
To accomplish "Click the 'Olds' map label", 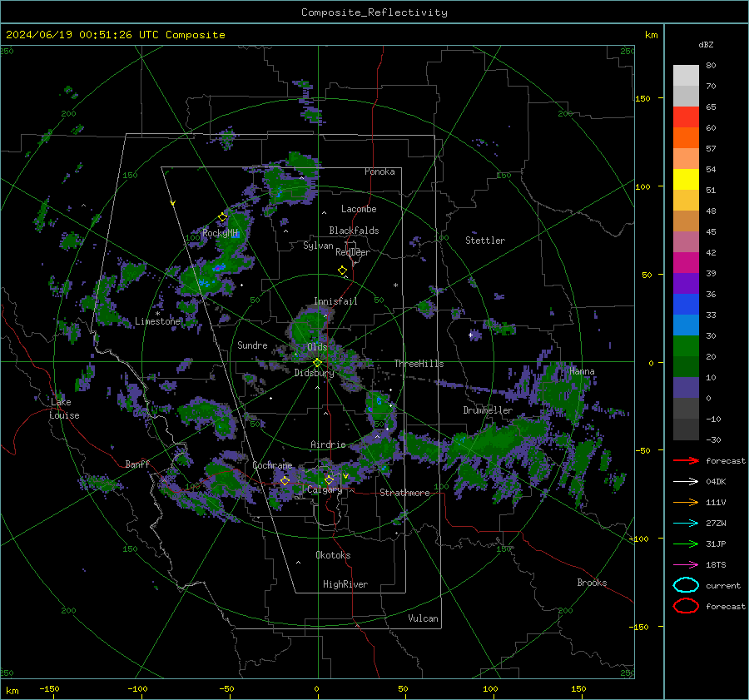I will point(317,347).
